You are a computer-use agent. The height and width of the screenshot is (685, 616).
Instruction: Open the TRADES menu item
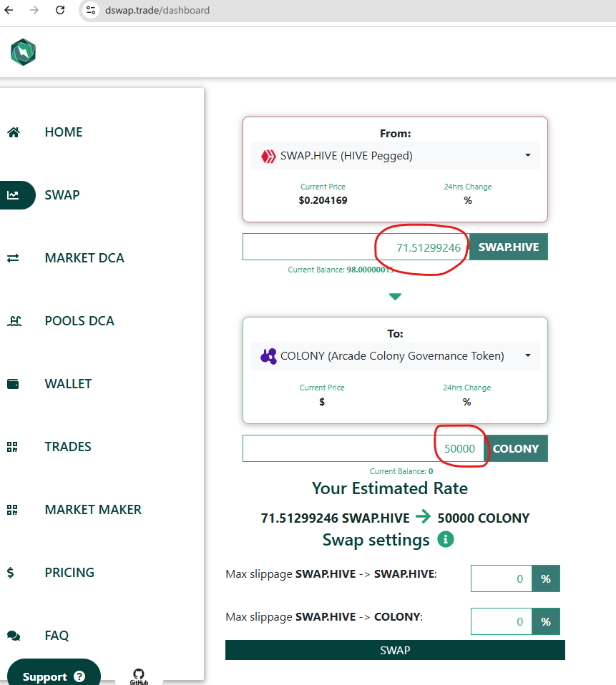pos(68,447)
